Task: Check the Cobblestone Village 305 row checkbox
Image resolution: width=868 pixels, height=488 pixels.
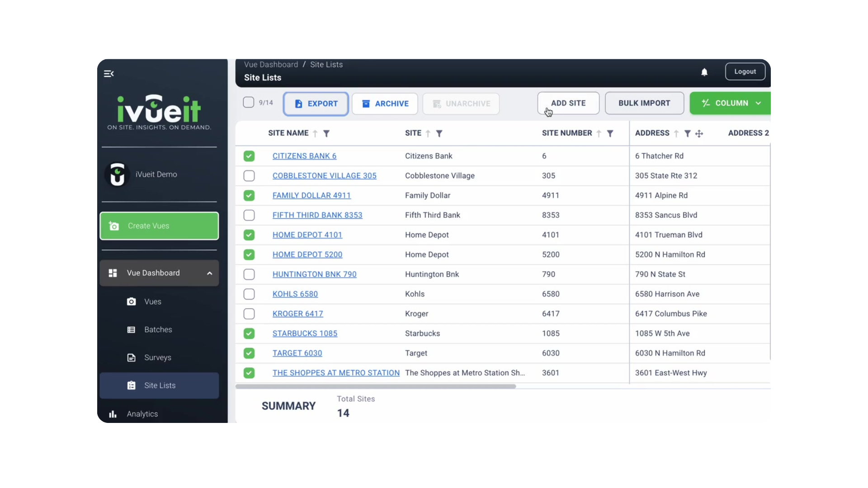Action: 249,176
